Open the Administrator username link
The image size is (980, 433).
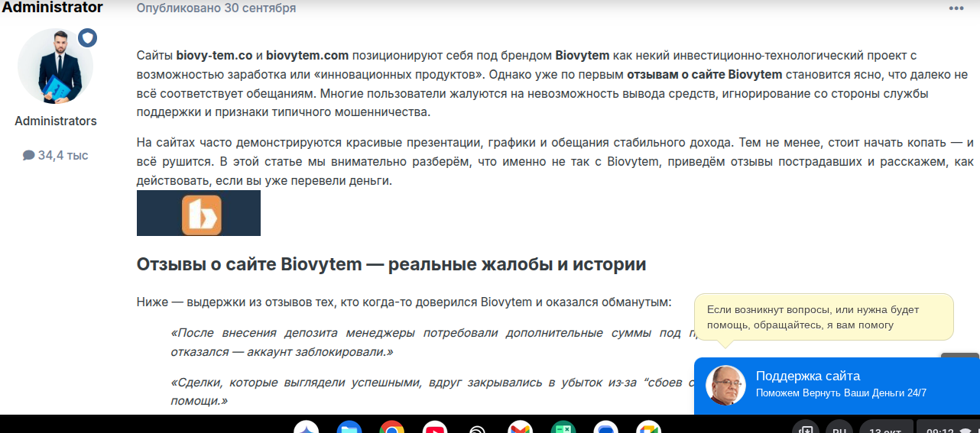(x=52, y=8)
